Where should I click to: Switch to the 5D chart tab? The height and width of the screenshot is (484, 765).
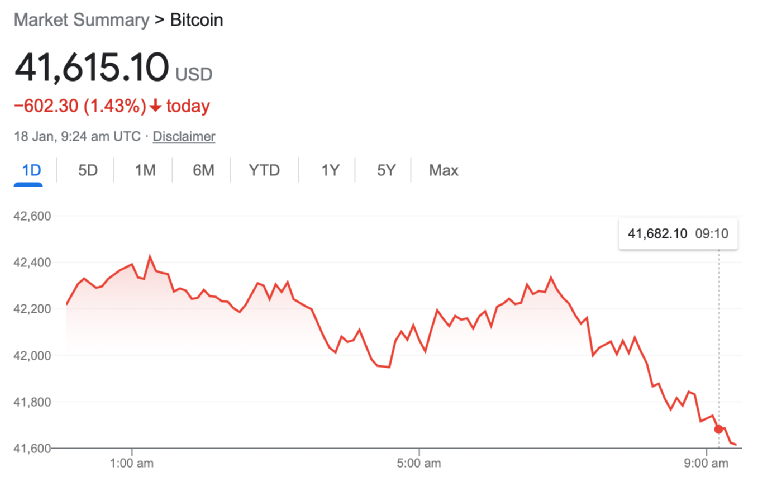[88, 170]
